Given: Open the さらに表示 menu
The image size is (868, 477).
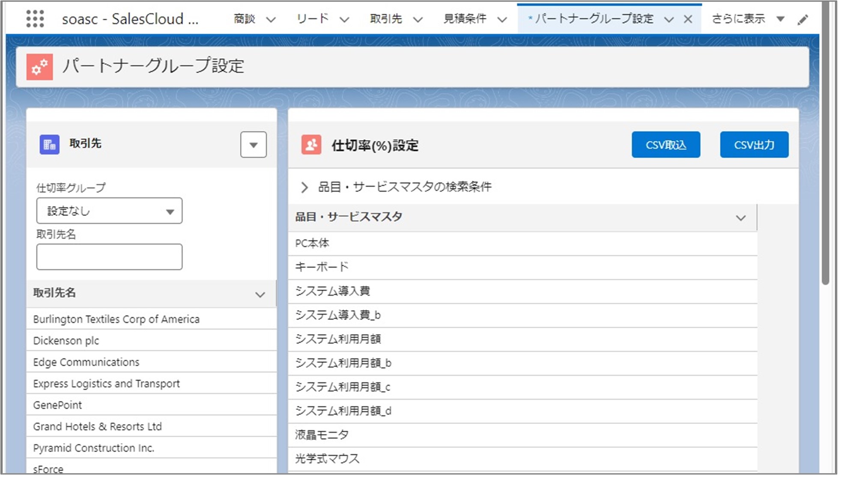Looking at the screenshot, I should pos(748,19).
